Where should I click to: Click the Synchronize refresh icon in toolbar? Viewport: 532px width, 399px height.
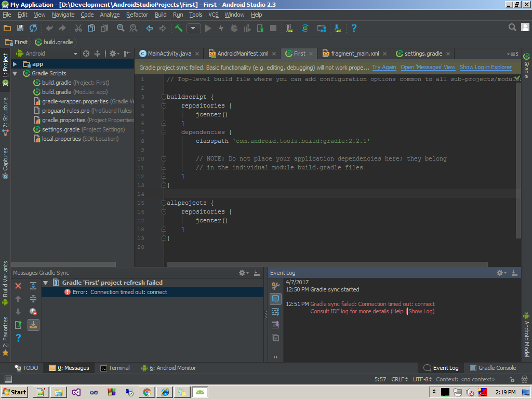33,28
